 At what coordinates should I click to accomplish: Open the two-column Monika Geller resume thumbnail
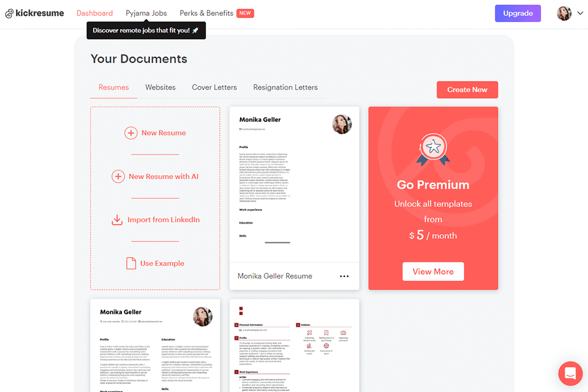coord(155,345)
